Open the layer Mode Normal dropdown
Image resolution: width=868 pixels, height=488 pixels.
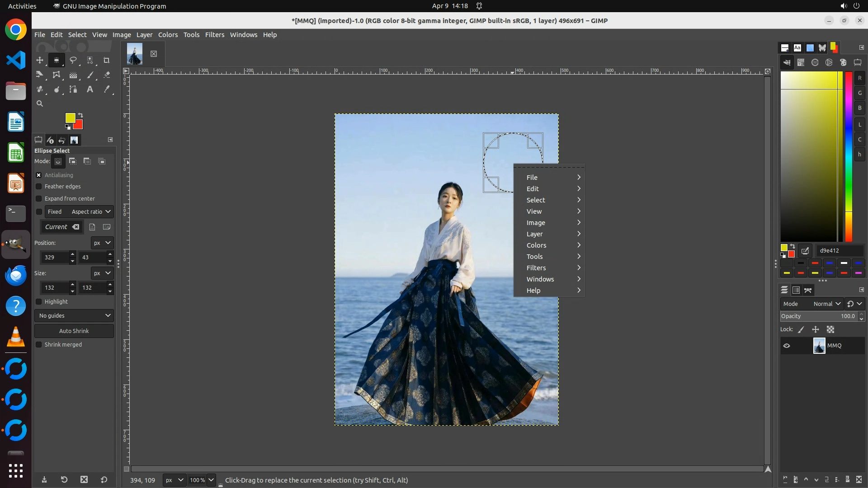tap(826, 304)
